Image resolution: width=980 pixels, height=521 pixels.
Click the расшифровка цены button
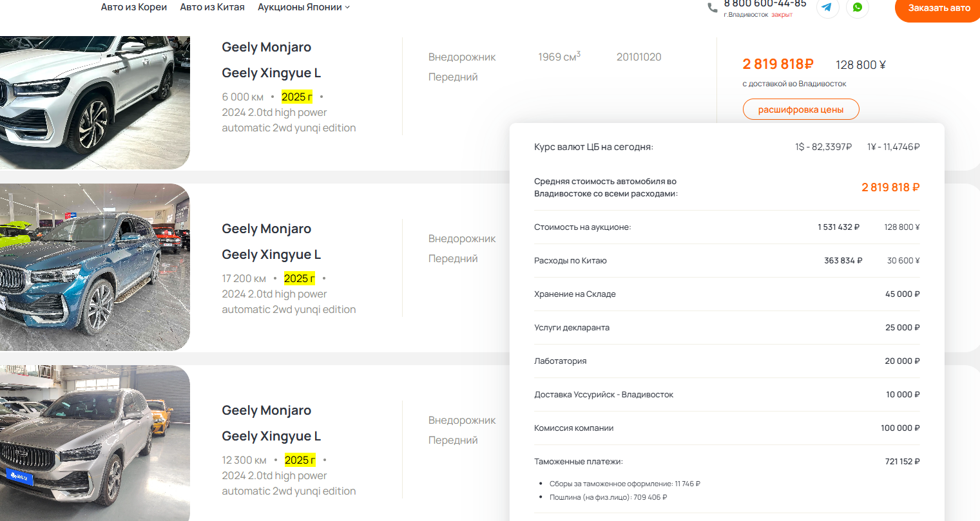point(800,109)
